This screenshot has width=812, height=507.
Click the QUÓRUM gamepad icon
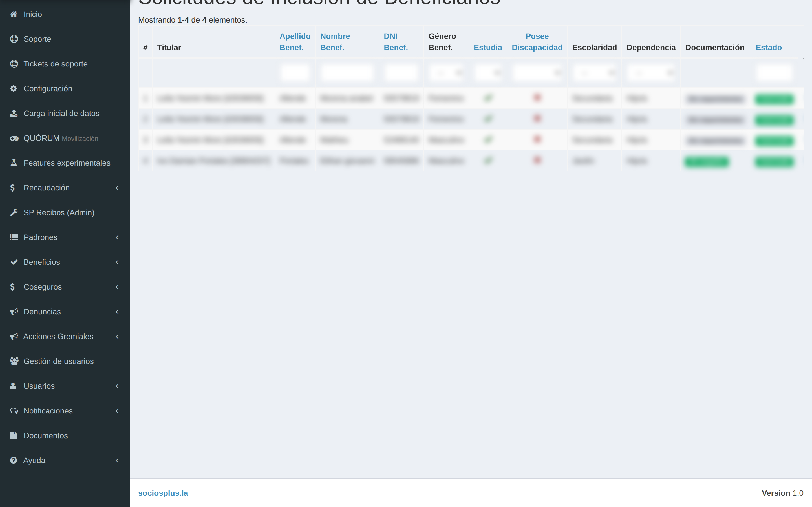pyautogui.click(x=14, y=138)
